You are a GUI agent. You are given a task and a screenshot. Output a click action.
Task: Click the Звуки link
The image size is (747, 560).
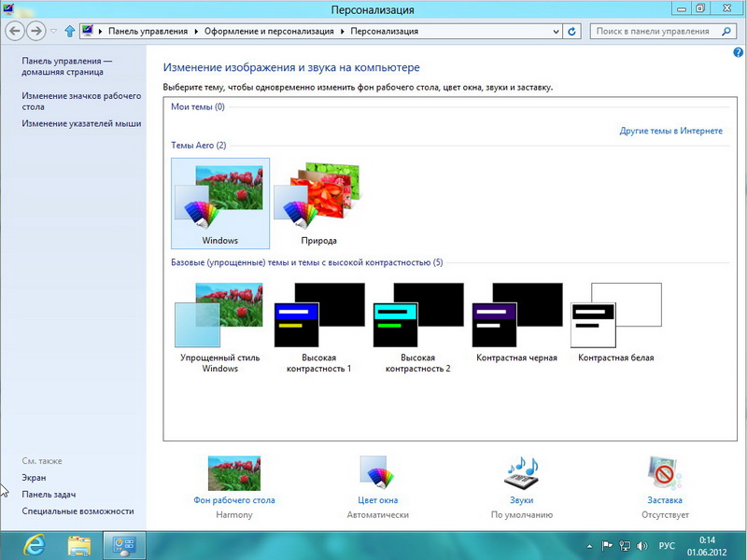[522, 500]
